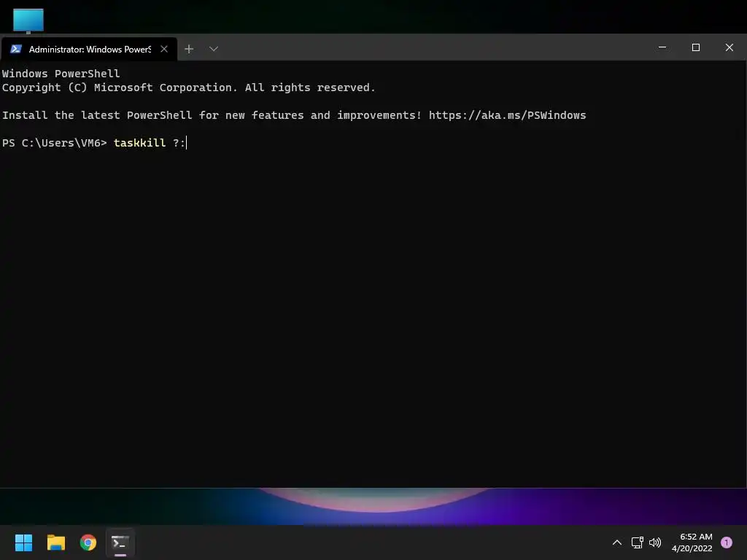Viewport: 747px width, 560px height.
Task: Close the Windows PowerShell tab
Action: pyautogui.click(x=164, y=49)
